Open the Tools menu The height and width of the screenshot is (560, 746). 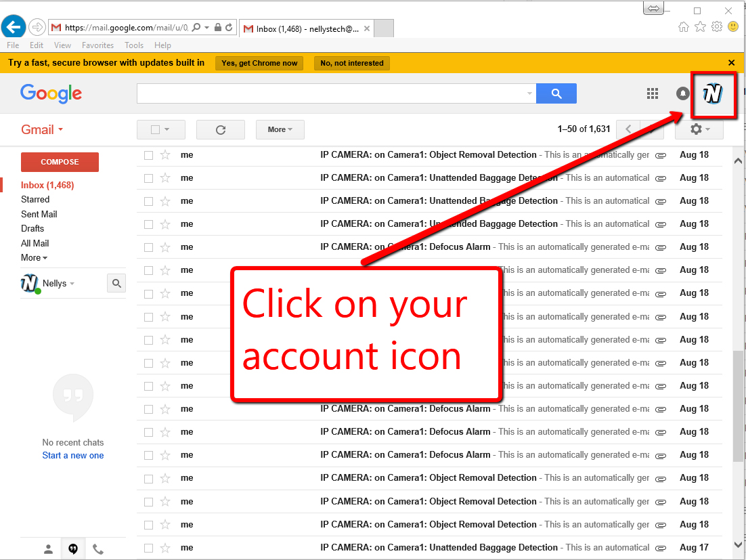click(x=133, y=45)
